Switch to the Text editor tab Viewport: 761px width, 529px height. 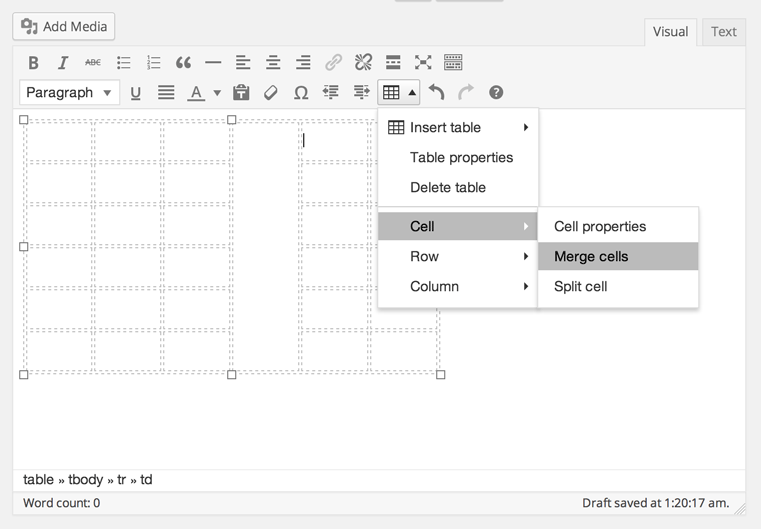point(723,32)
